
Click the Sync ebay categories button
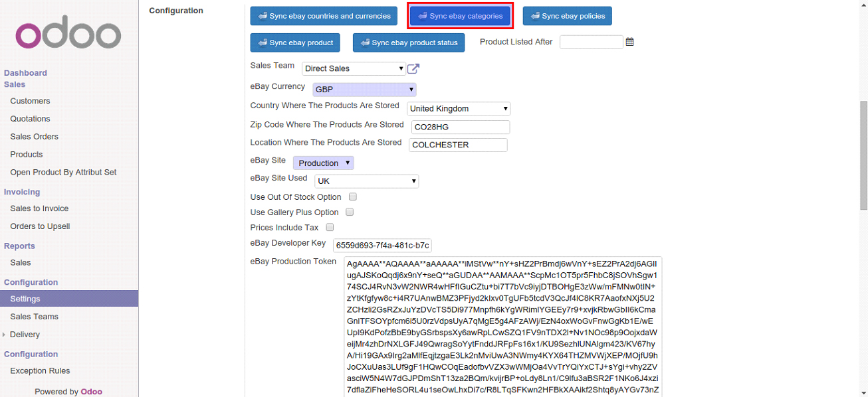460,16
